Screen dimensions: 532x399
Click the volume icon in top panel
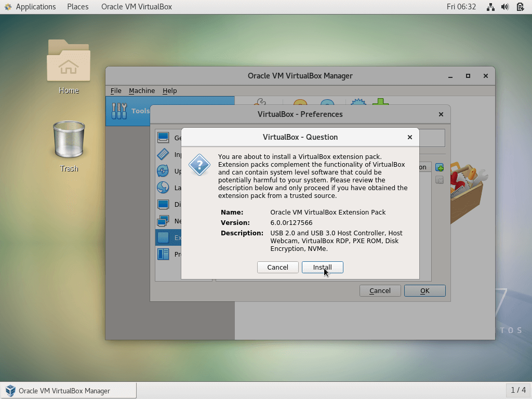(x=505, y=7)
